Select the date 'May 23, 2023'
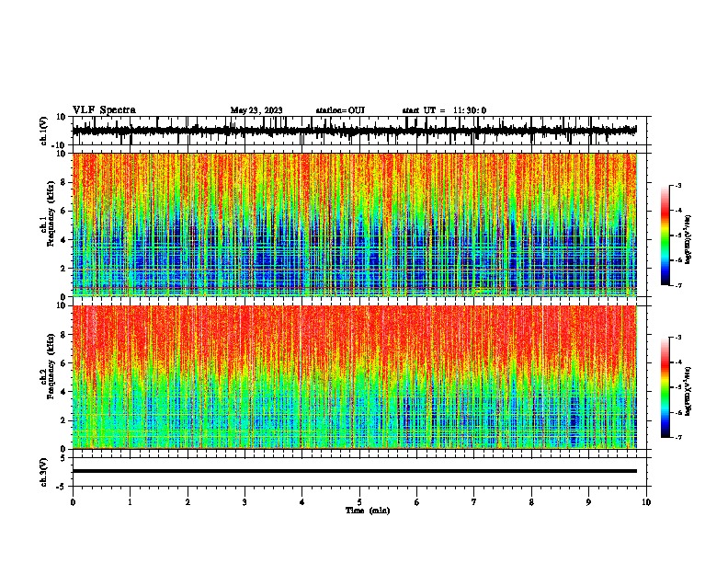Viewport: 728px width, 563px height. 256,110
